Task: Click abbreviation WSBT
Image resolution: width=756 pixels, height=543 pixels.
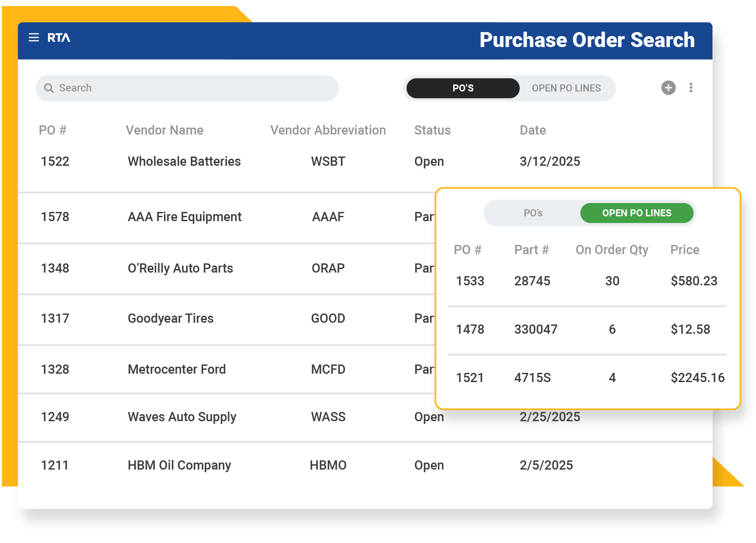Action: pyautogui.click(x=328, y=161)
